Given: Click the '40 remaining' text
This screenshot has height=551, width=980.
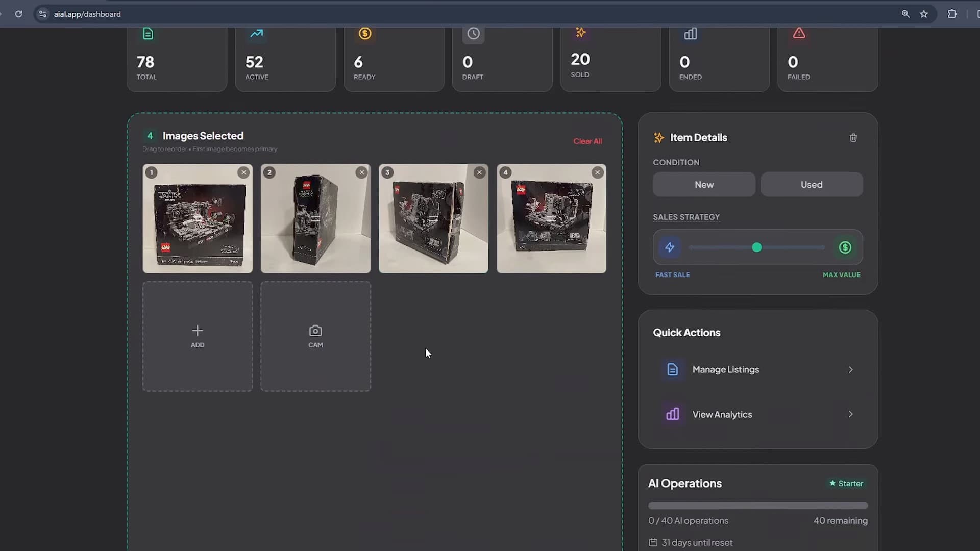Looking at the screenshot, I should click(x=840, y=521).
